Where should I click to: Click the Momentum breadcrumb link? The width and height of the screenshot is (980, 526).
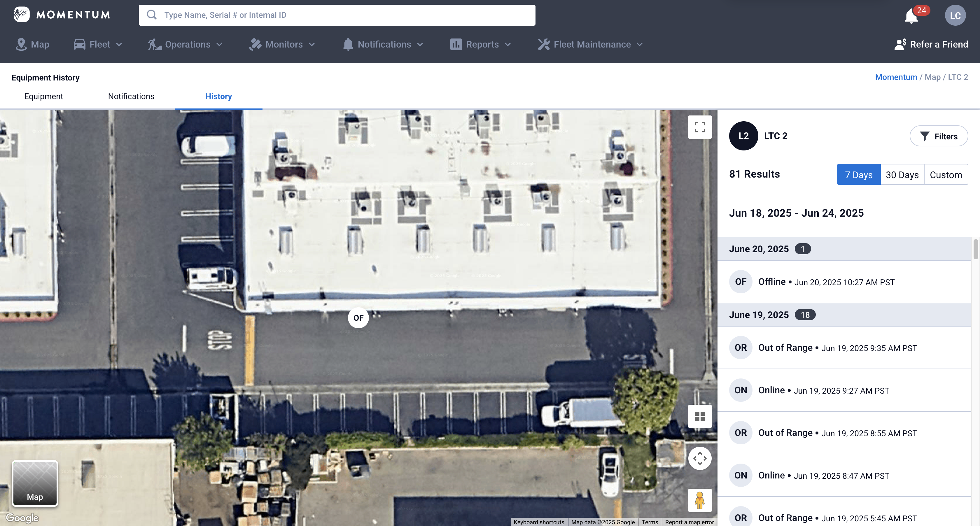point(896,77)
